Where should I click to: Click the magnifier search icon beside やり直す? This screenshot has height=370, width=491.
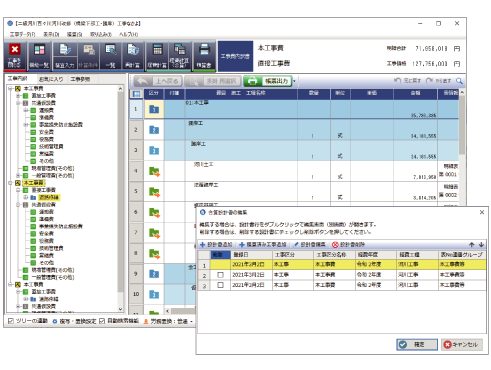coord(459,81)
